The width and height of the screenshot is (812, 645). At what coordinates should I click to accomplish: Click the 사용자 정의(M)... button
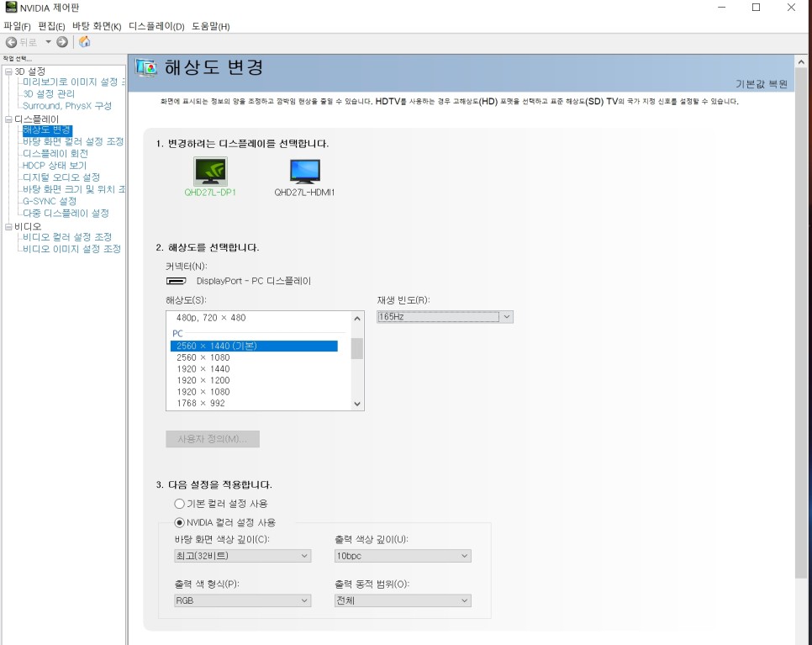click(x=213, y=439)
